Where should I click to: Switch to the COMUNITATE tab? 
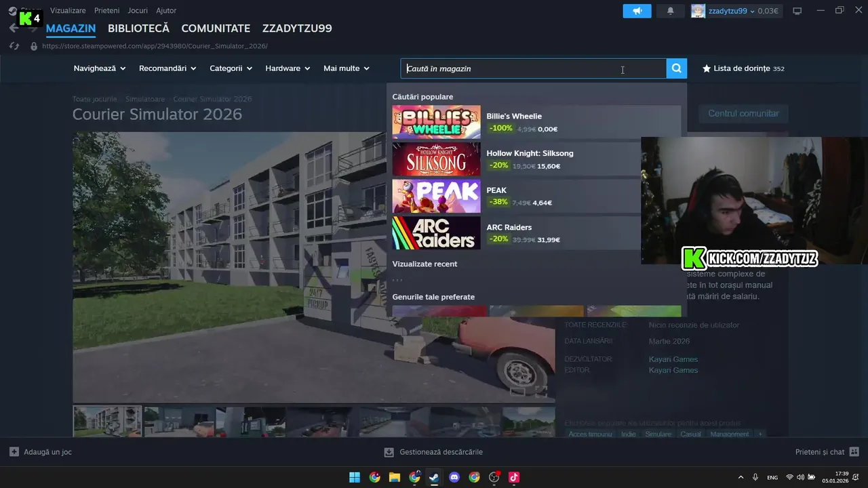coord(216,28)
